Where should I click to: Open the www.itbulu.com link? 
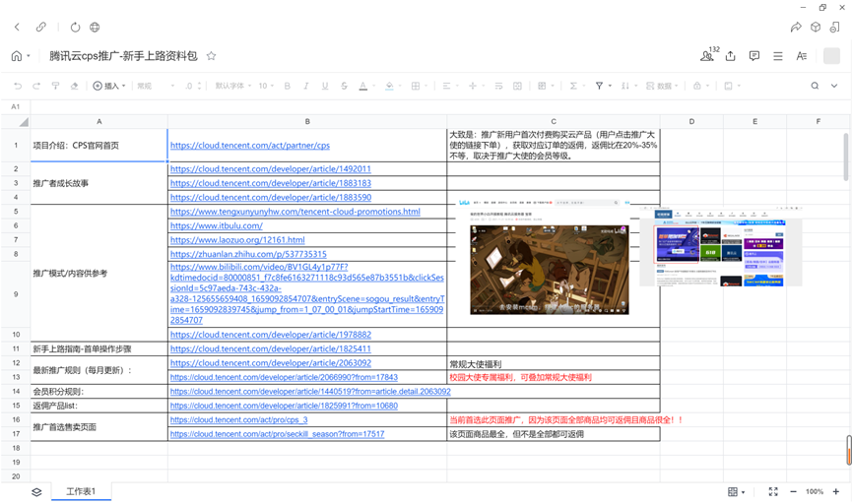[216, 225]
